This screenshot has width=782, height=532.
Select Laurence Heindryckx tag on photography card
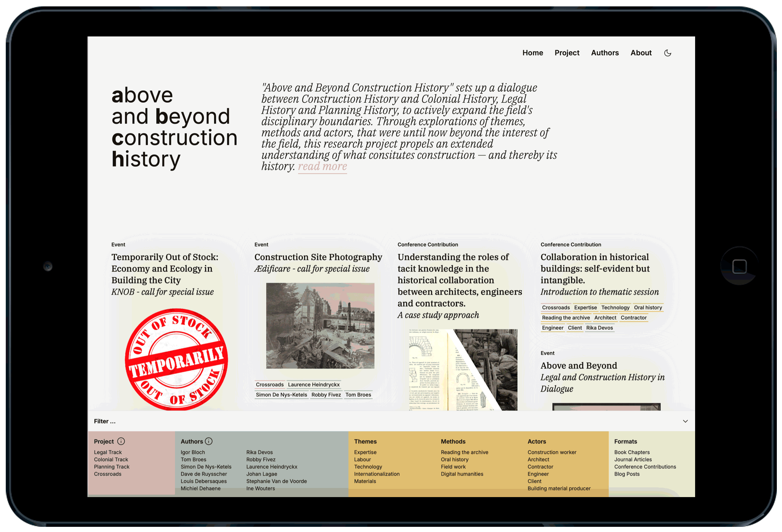coord(314,385)
